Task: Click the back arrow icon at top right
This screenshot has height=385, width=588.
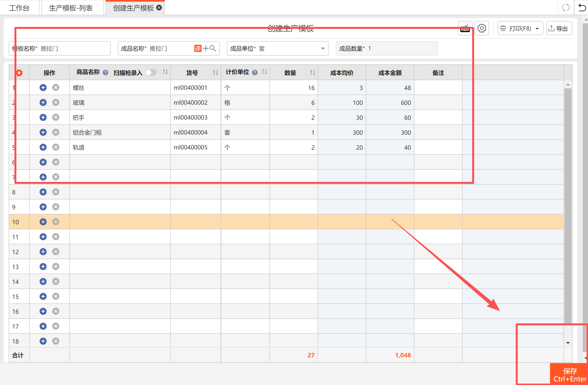Action: pyautogui.click(x=582, y=8)
